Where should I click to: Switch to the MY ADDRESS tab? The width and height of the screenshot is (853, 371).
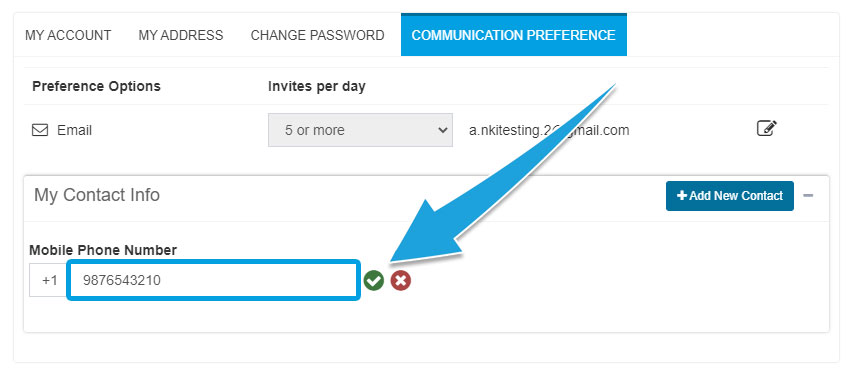coord(181,35)
